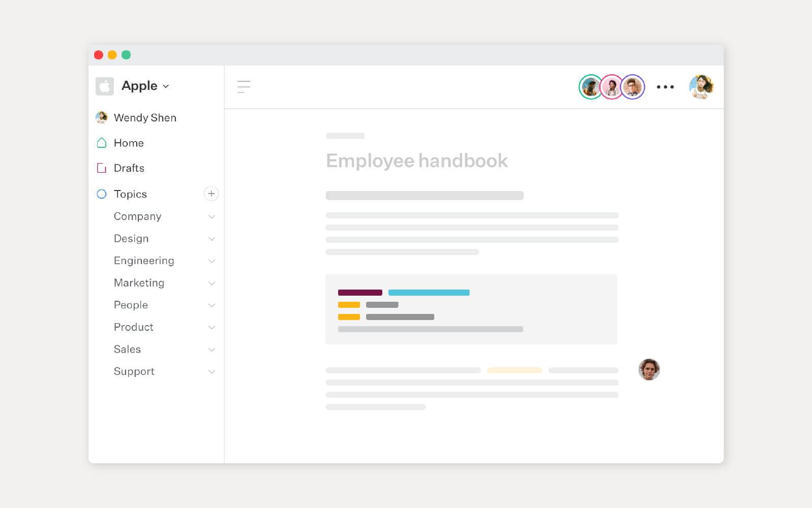Image resolution: width=812 pixels, height=508 pixels.
Task: Click the blue bar in the code block
Action: pos(429,293)
